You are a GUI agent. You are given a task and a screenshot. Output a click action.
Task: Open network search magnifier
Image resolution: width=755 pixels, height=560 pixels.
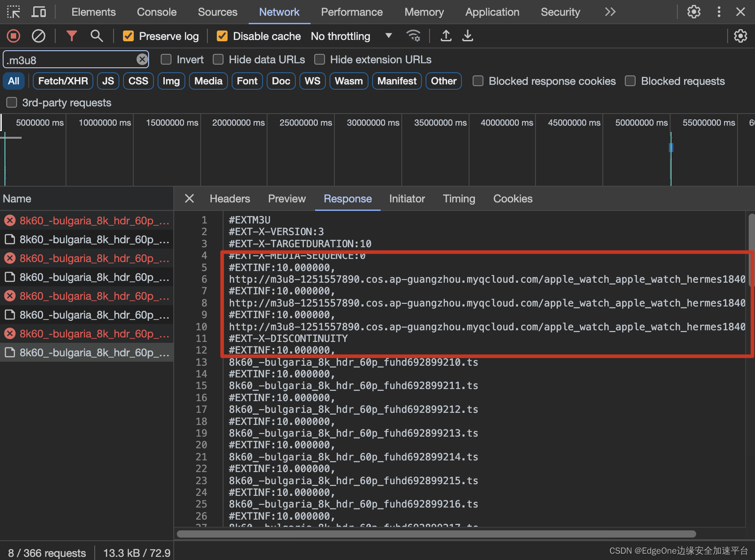pos(97,36)
